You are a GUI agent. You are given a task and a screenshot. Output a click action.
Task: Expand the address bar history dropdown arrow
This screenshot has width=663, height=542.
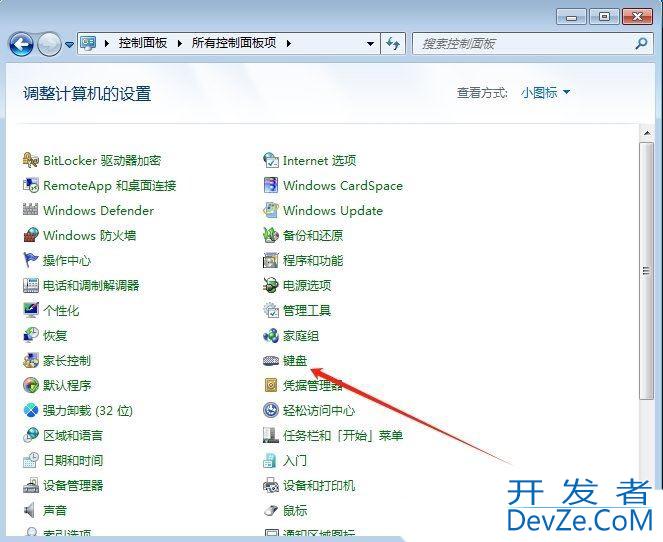tap(370, 44)
